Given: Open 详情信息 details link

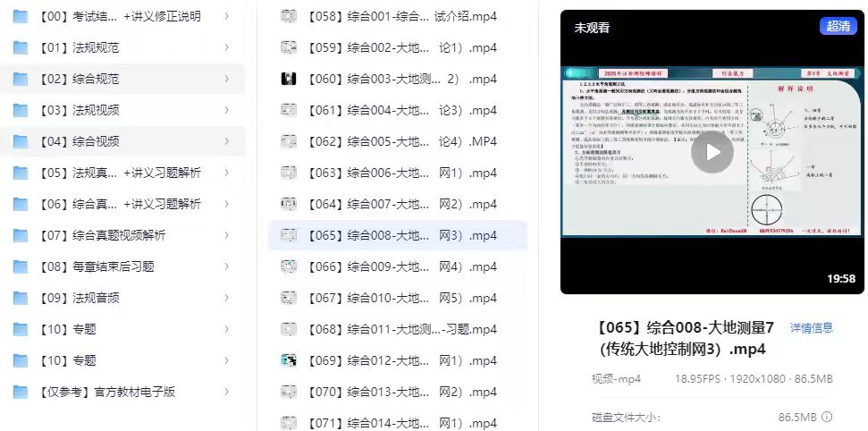Looking at the screenshot, I should (811, 327).
